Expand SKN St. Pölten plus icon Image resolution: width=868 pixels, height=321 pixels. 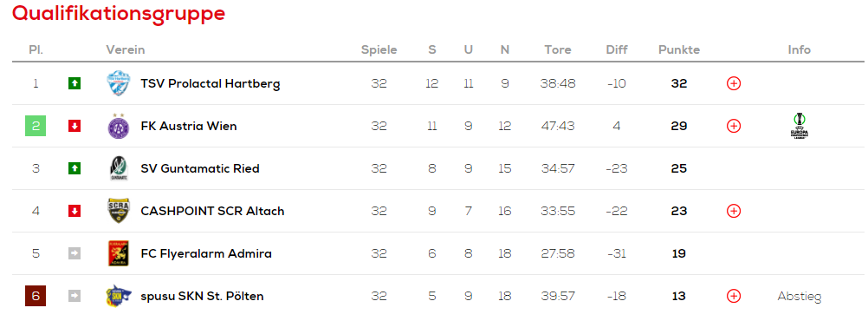pyautogui.click(x=734, y=296)
